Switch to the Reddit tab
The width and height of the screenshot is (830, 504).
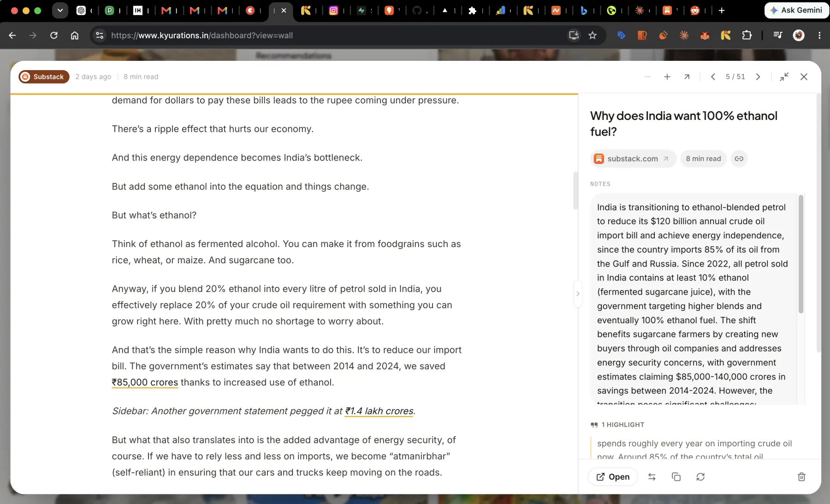[x=695, y=10]
